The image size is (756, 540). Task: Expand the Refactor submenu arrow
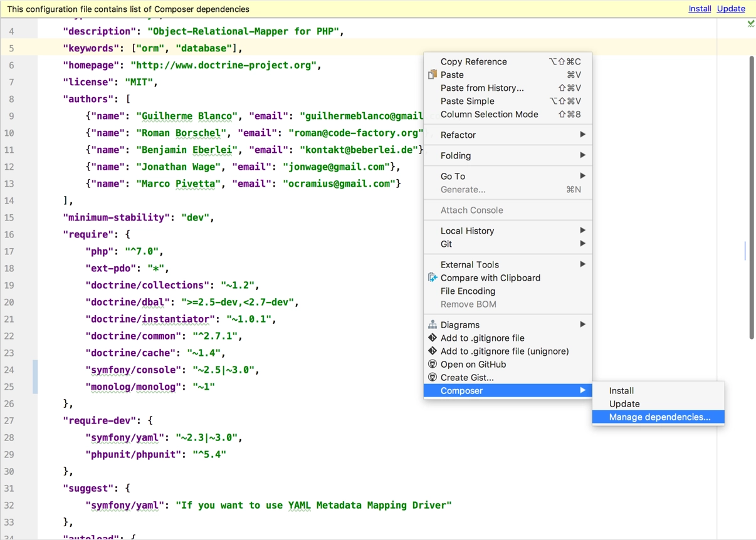click(x=582, y=135)
